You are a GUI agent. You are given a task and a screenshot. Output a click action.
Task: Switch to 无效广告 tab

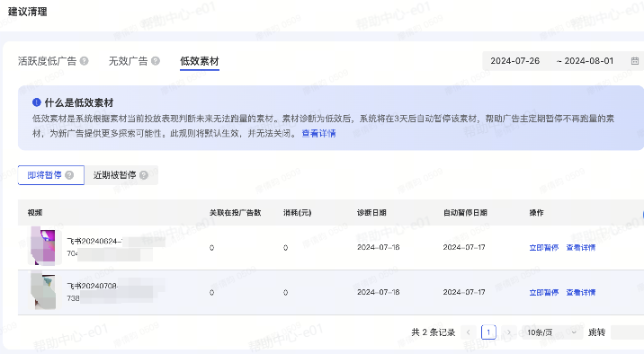[x=128, y=61]
